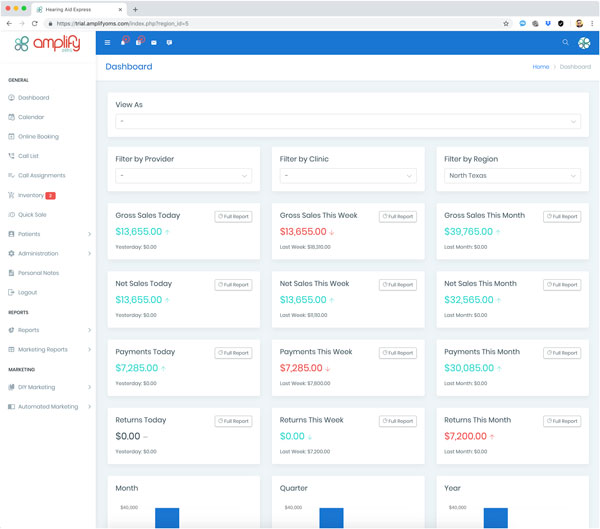Click the Patients sidebar icon
600x529 pixels.
[x=11, y=234]
